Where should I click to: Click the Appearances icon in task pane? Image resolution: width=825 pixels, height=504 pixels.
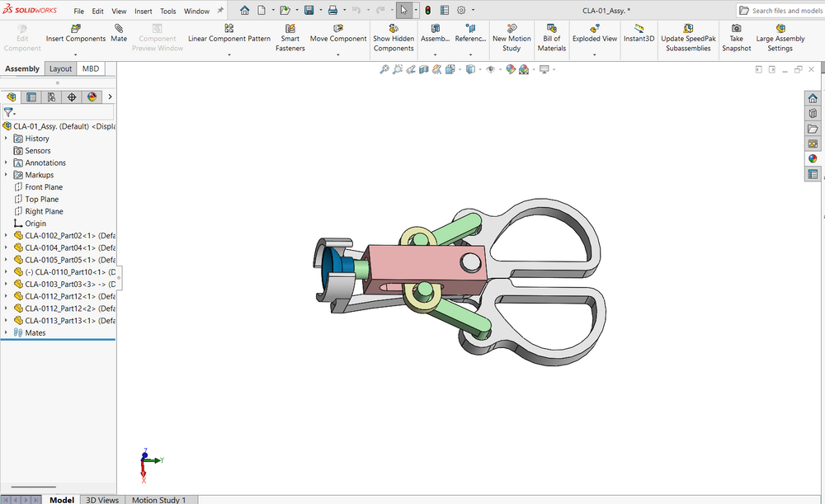pos(813,158)
